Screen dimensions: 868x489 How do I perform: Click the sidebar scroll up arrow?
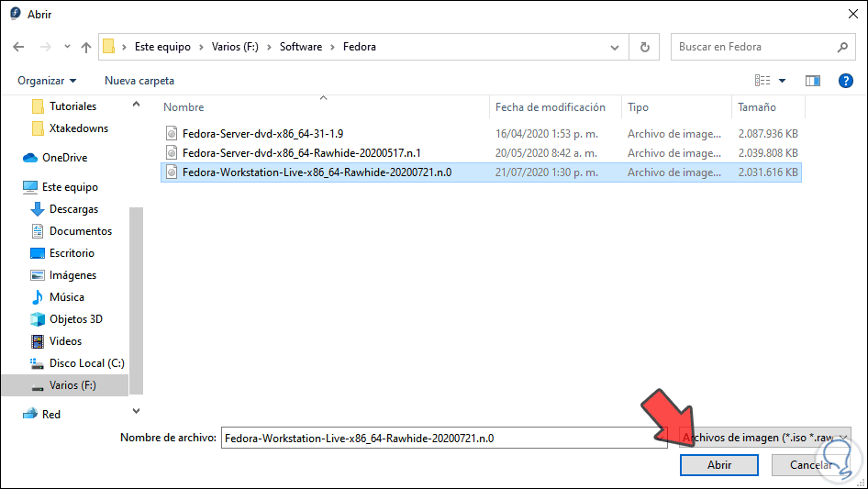(136, 104)
